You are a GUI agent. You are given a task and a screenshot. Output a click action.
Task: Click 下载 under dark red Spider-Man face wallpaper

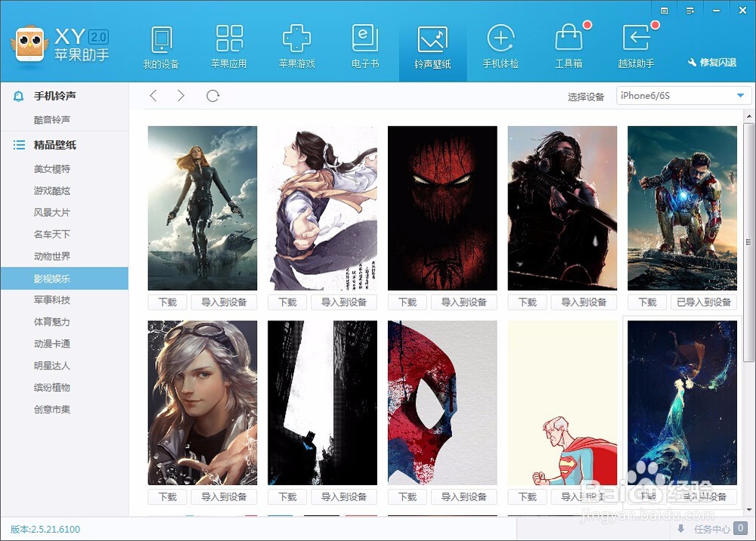[x=407, y=302]
